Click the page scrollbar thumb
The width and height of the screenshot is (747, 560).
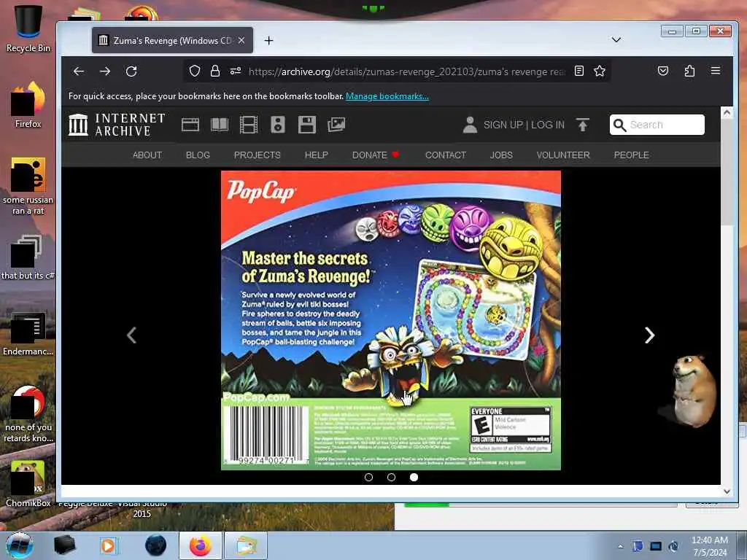pyautogui.click(x=727, y=174)
